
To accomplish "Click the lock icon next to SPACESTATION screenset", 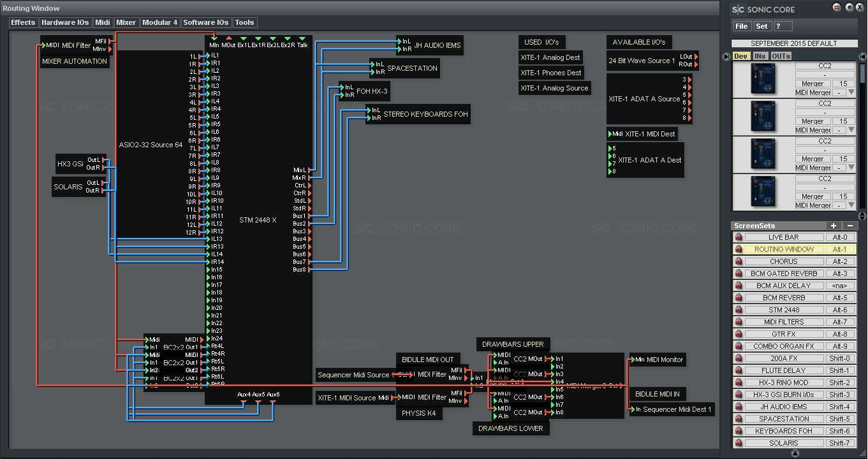I will pos(739,419).
